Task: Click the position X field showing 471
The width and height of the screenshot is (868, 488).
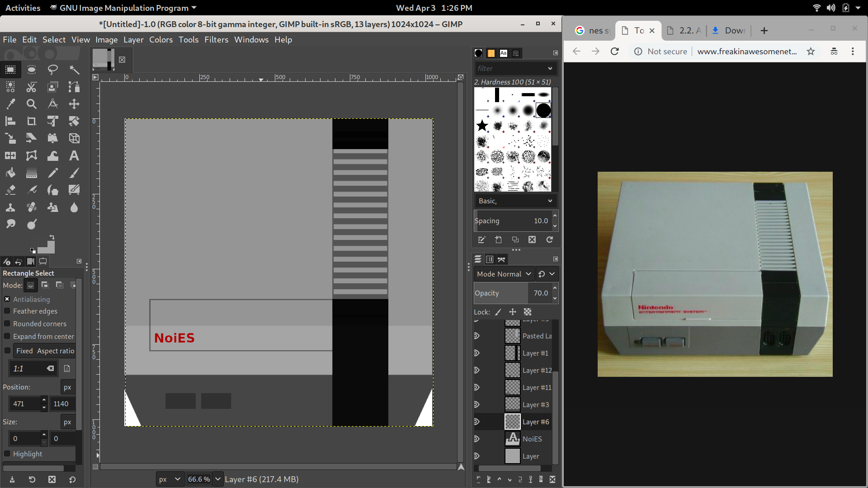Action: [x=25, y=404]
